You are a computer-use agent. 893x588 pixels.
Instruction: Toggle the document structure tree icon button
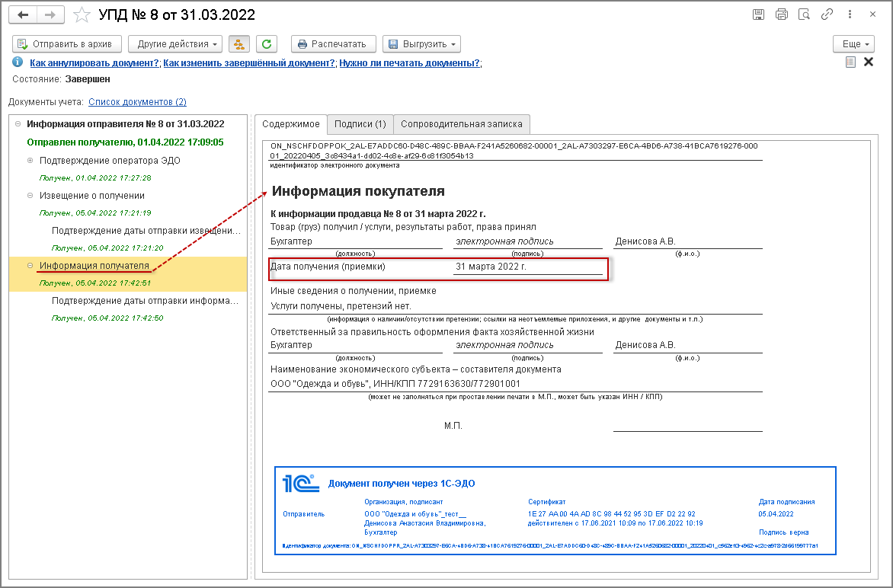coord(239,44)
